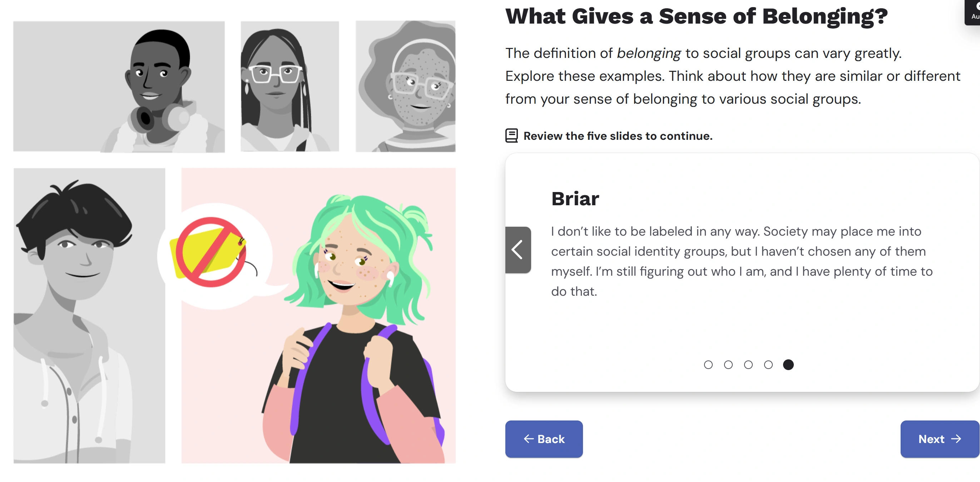Click the previous slide chevron arrow
Screen dimensions: 980x482
click(x=518, y=250)
